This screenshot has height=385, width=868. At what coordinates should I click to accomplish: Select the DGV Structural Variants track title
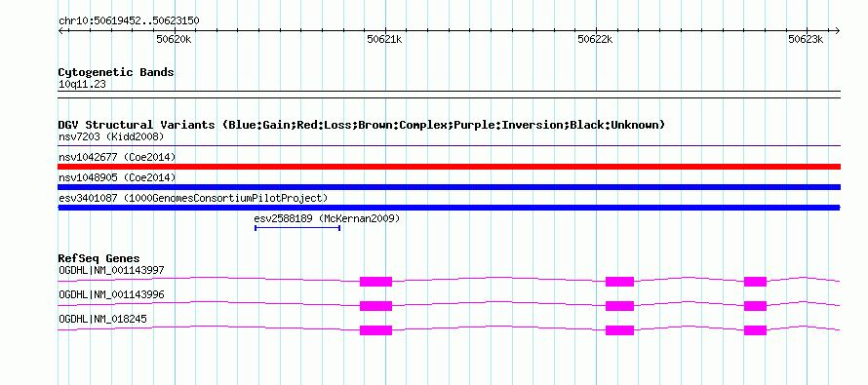pos(362,125)
